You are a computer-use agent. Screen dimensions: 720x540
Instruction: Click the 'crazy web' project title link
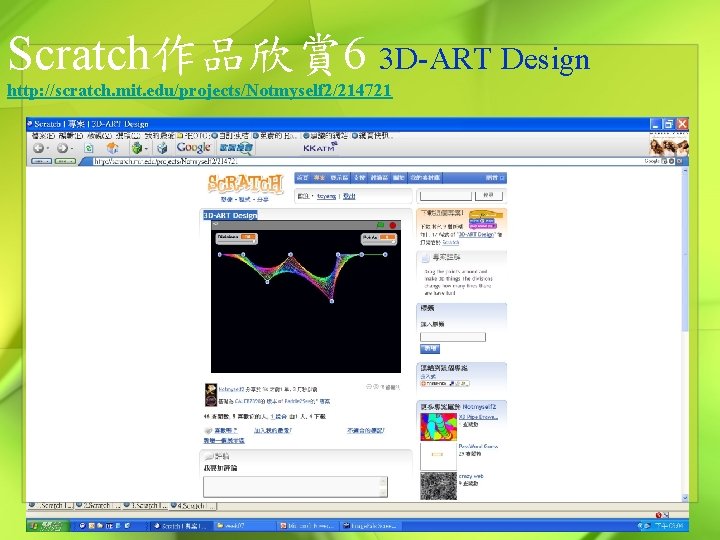(471, 476)
